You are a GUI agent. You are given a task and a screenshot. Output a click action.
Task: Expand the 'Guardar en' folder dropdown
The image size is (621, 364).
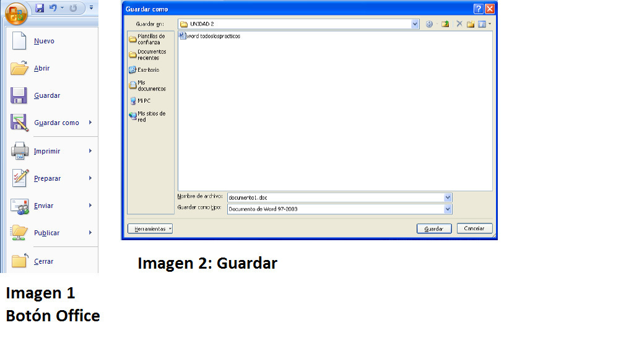(x=415, y=24)
